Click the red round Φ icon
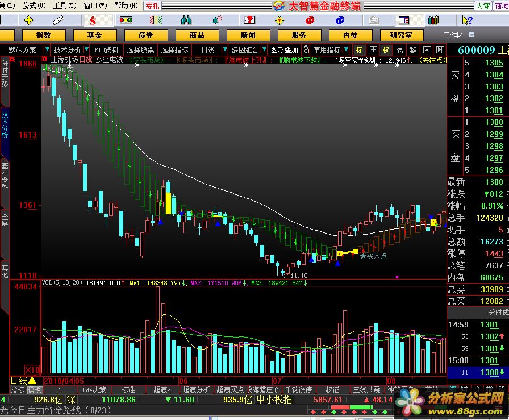The height and width of the screenshot is (420, 509). click(310, 20)
